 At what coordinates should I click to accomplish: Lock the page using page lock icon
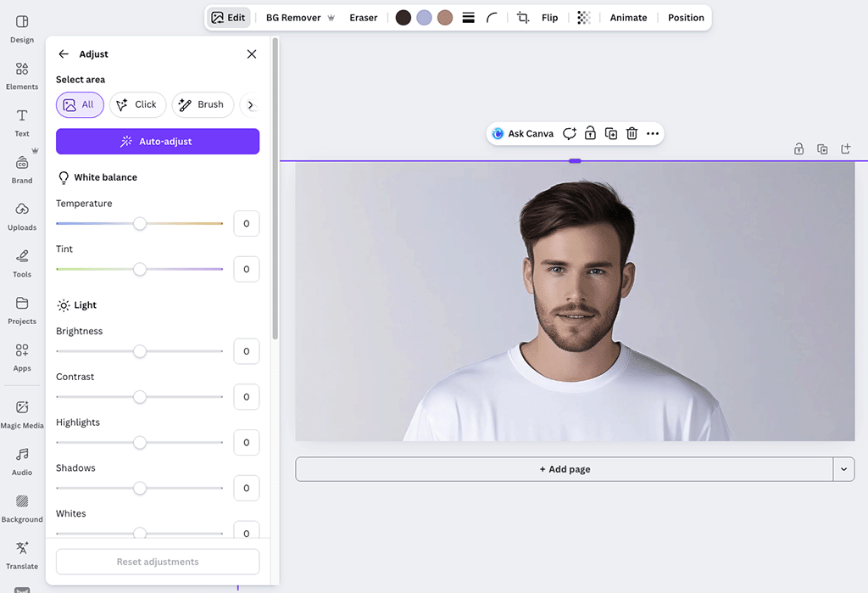pos(798,149)
